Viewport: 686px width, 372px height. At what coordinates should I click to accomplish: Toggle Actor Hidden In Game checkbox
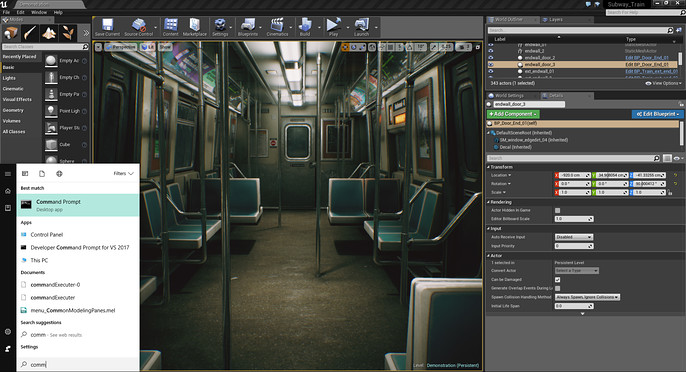point(557,211)
